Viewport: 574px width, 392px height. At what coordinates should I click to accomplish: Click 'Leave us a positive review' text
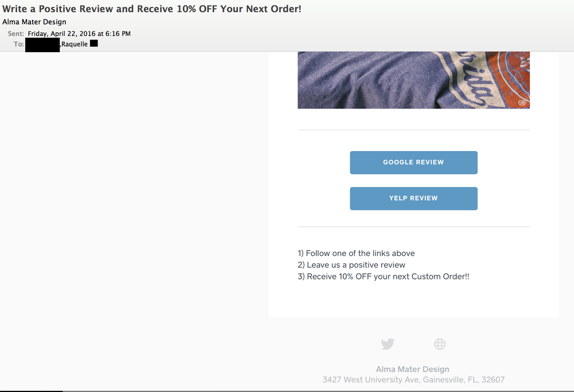351,265
